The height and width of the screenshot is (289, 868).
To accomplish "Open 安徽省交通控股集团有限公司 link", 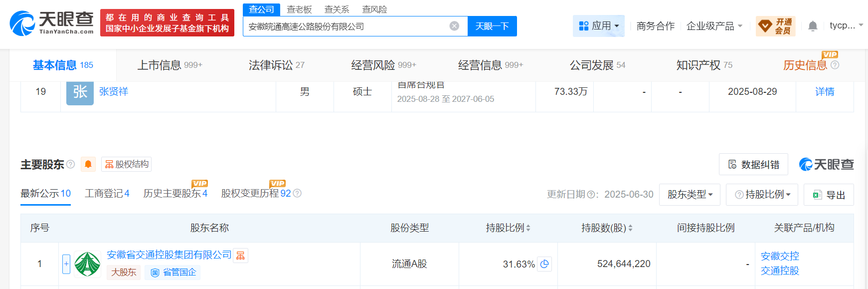I will [x=169, y=255].
